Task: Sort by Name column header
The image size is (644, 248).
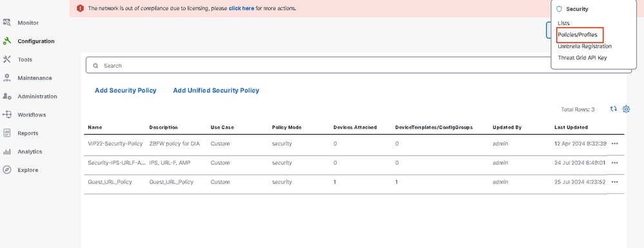Action: coord(95,128)
